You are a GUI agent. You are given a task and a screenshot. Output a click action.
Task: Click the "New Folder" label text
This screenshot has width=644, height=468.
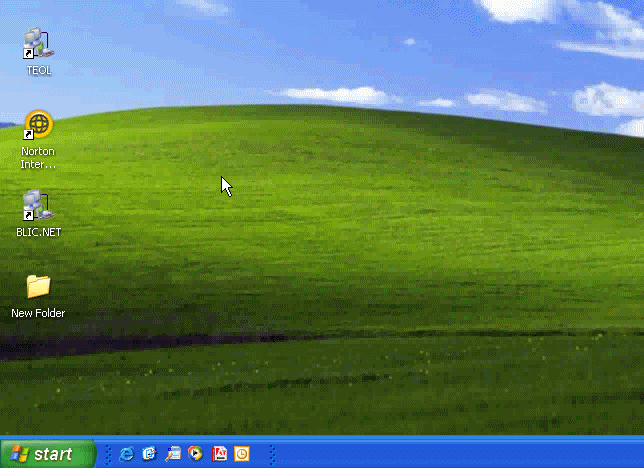click(x=38, y=313)
